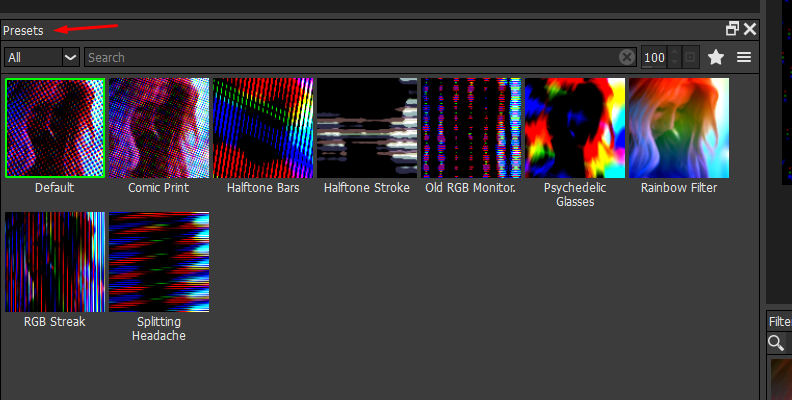Decrease thumbnail size with down arrow
The width and height of the screenshot is (792, 400).
674,63
